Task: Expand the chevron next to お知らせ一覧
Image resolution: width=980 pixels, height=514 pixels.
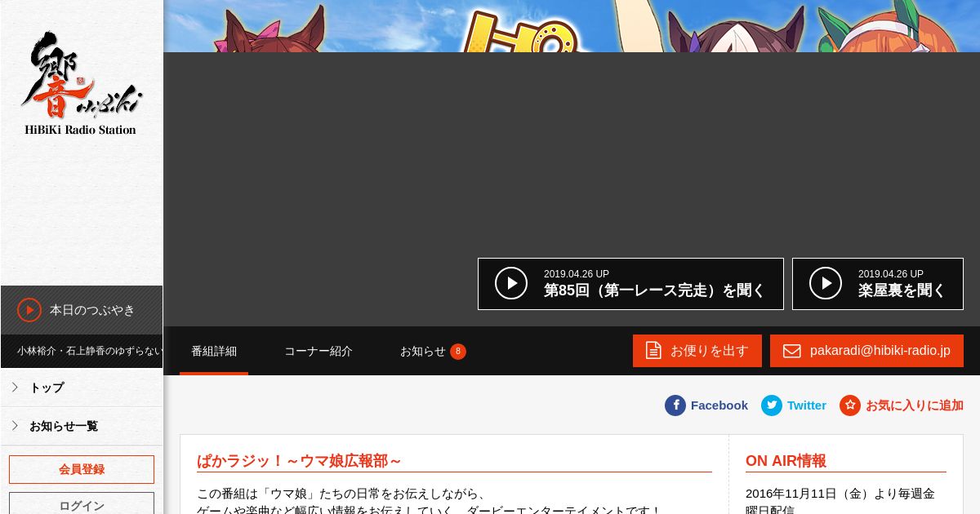Action: pyautogui.click(x=15, y=426)
